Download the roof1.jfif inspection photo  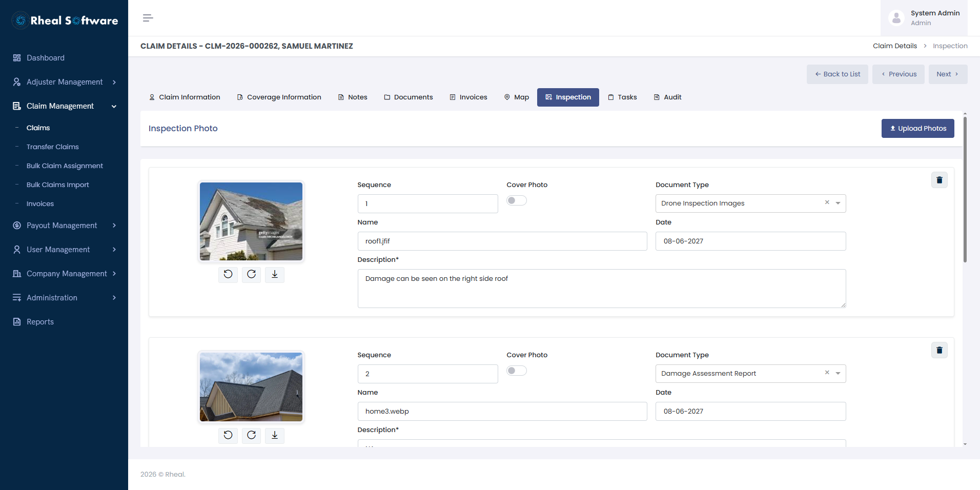click(275, 274)
